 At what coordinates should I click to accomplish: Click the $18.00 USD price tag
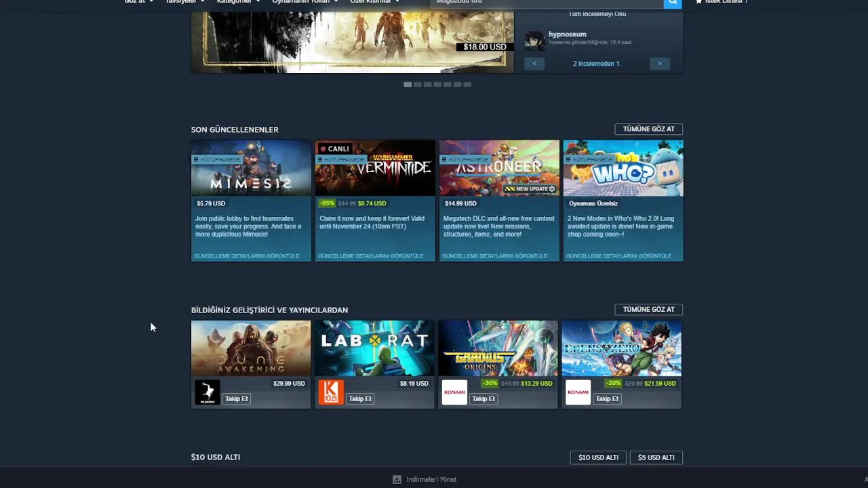485,47
